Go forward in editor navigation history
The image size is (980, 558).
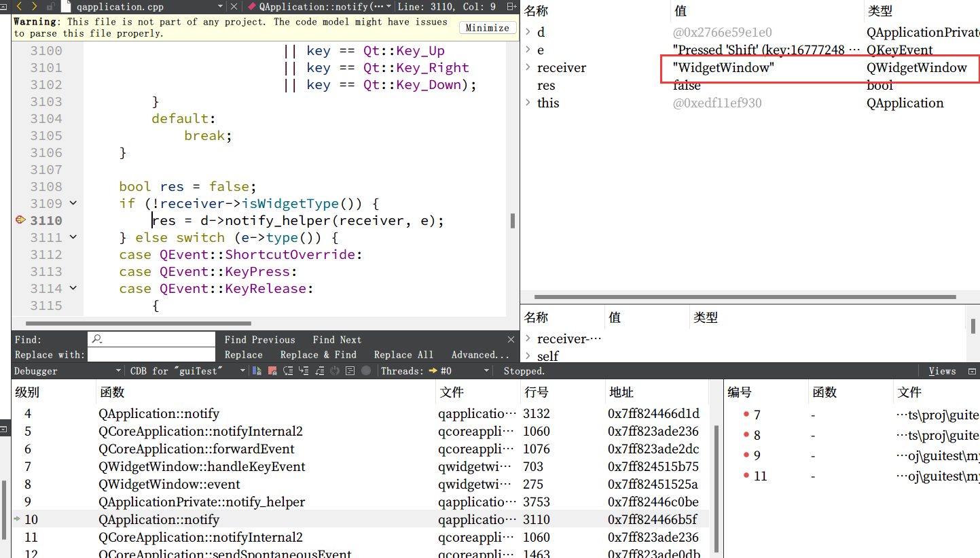tap(35, 6)
